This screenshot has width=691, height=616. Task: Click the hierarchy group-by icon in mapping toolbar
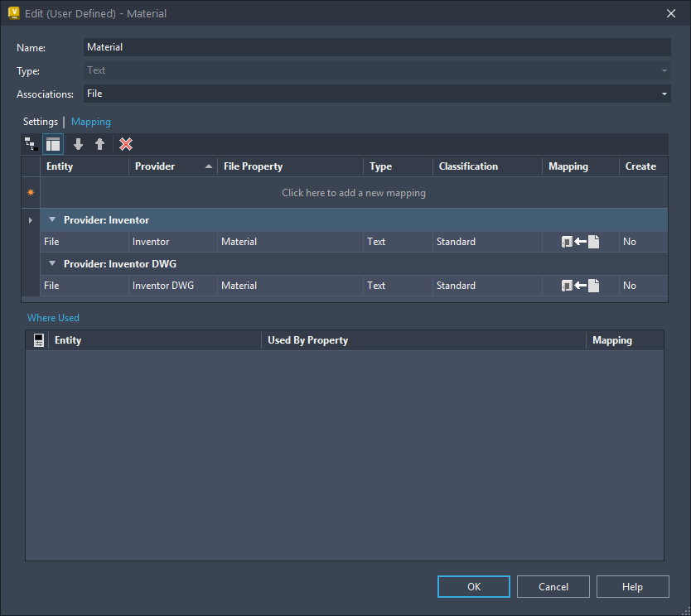pyautogui.click(x=31, y=144)
